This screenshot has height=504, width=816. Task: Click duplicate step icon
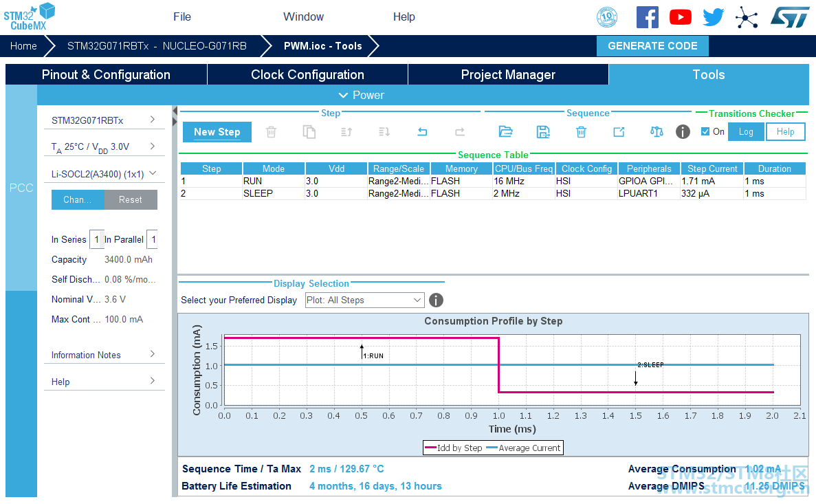309,132
